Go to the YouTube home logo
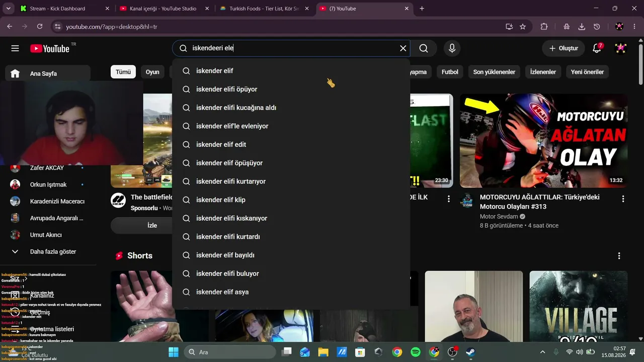Screen dimensions: 644x362 [50, 48]
